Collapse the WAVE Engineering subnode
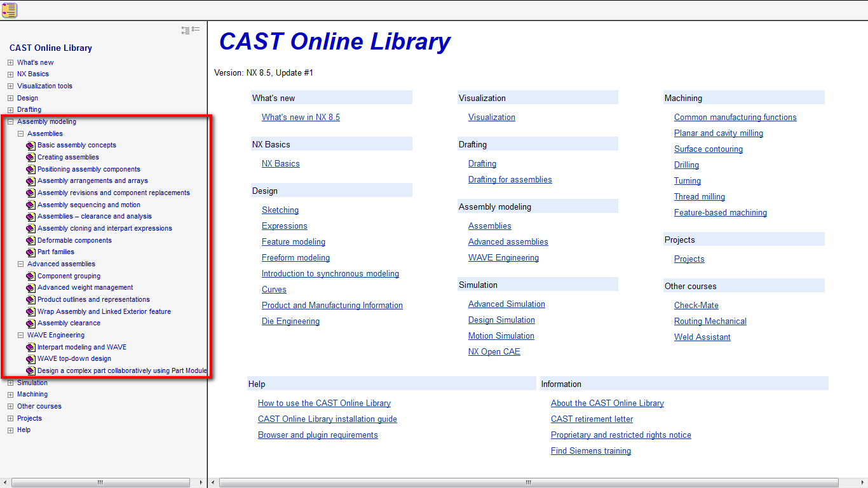The height and width of the screenshot is (488, 868). pos(20,335)
